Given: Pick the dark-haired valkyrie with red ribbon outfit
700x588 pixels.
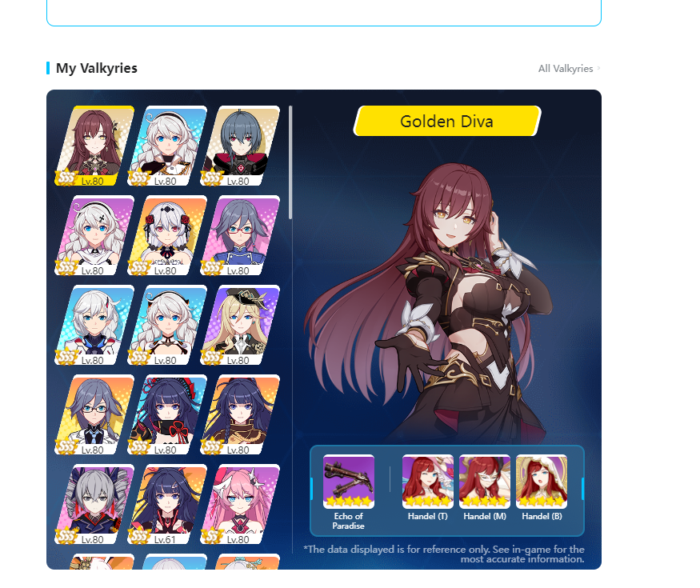Looking at the screenshot, I should [167, 414].
